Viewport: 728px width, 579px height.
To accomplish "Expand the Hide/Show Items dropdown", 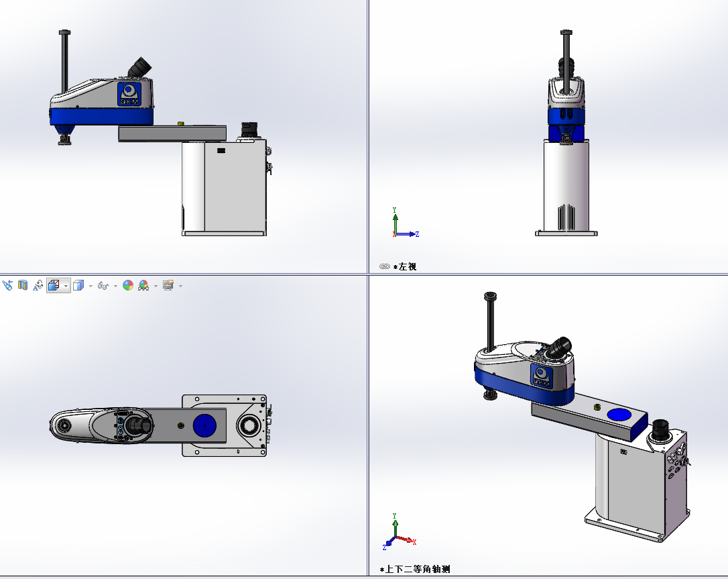I will coord(115,286).
